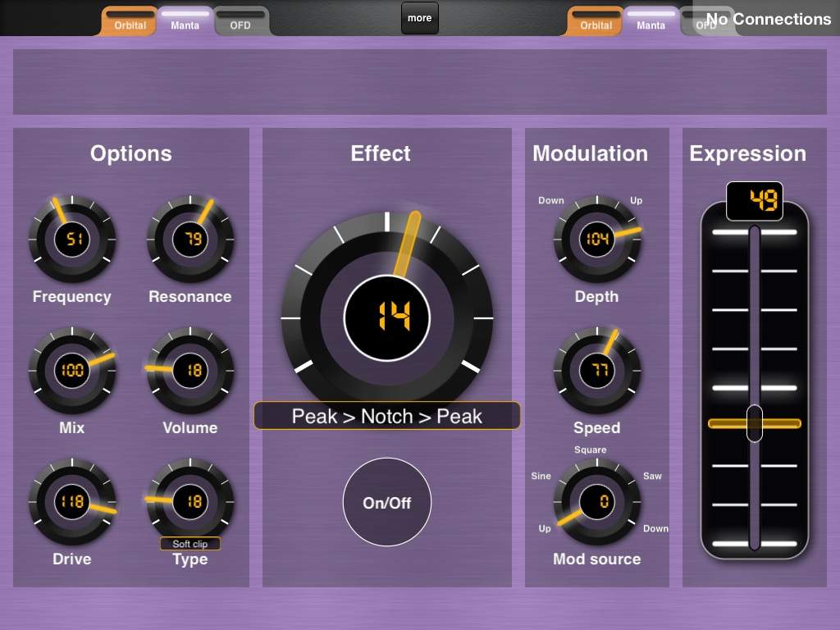The width and height of the screenshot is (840, 630).
Task: Click the Frequency knob showing 51
Action: click(x=72, y=239)
